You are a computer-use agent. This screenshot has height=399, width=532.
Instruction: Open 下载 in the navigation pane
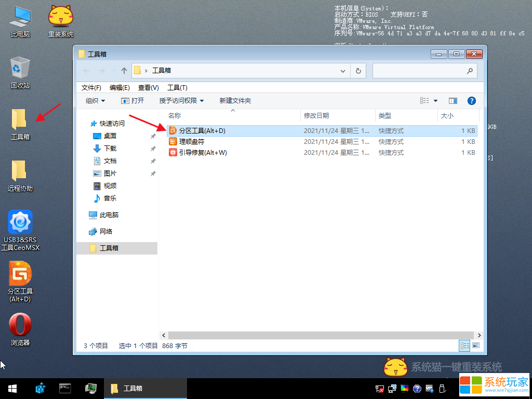pos(105,148)
